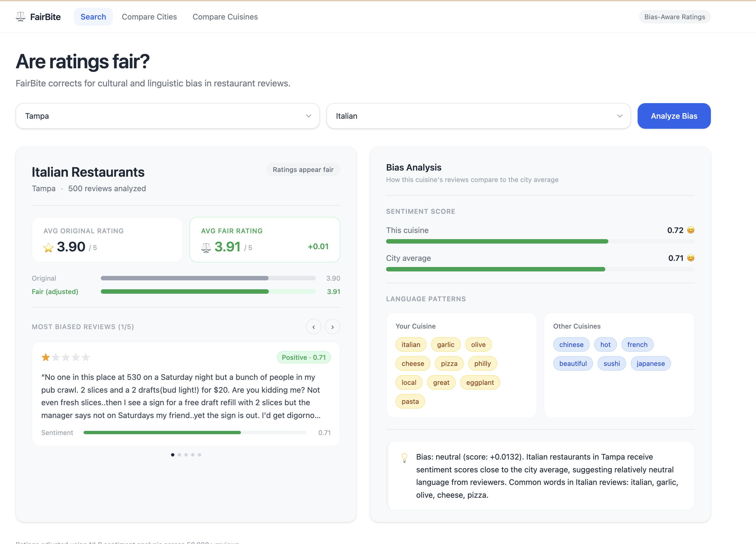
Task: Select the last carousel pagination dot
Action: tap(199, 455)
